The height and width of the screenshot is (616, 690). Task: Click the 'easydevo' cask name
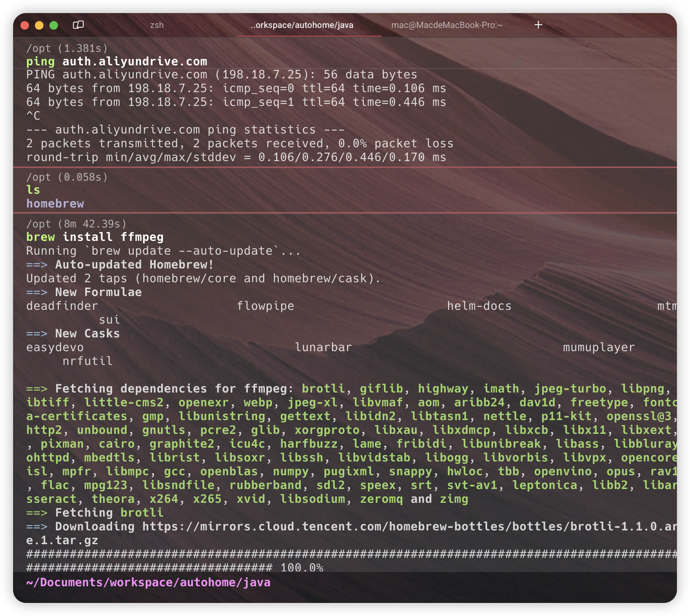(x=55, y=347)
